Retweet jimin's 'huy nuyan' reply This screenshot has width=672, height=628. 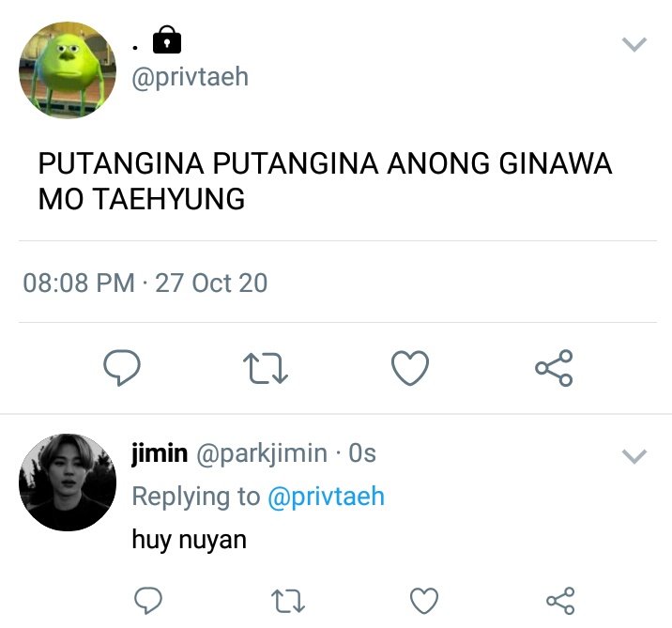coord(288,601)
